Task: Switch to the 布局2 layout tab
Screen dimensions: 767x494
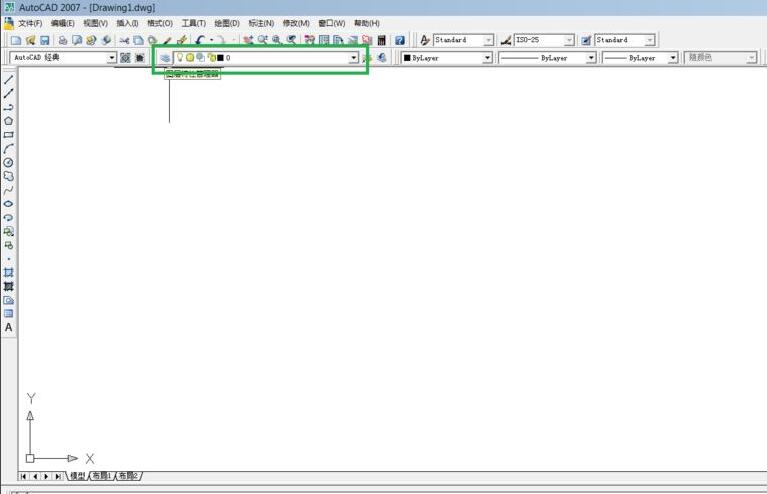Action: (x=129, y=476)
